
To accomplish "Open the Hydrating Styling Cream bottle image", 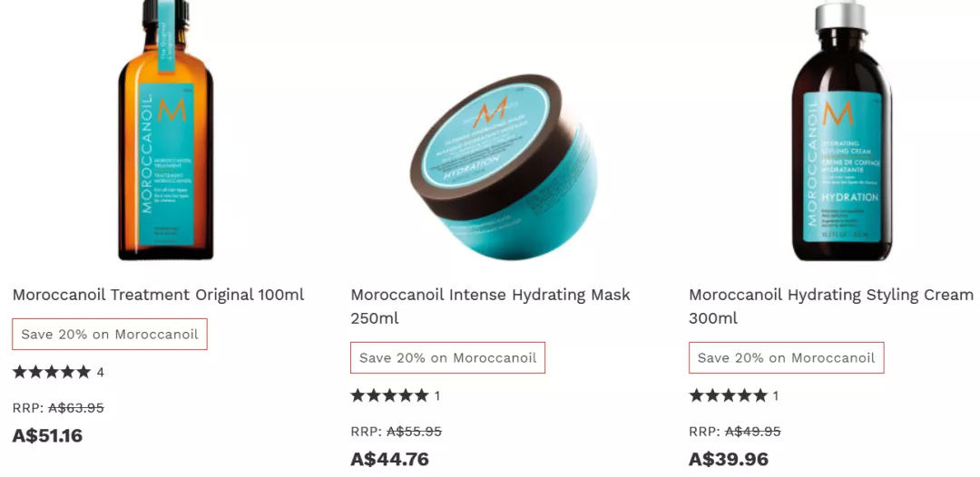I will pos(842,130).
